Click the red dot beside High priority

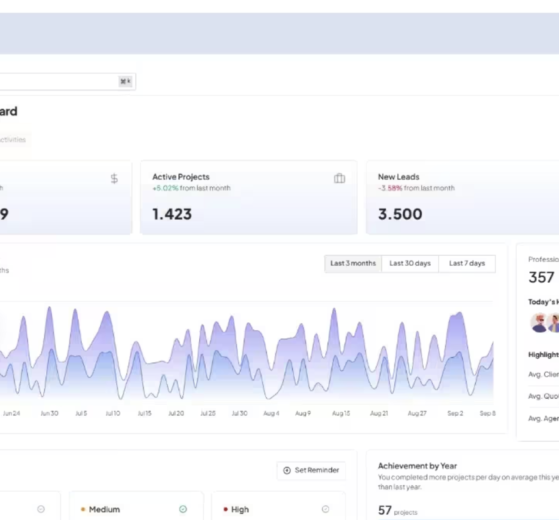pyautogui.click(x=225, y=509)
